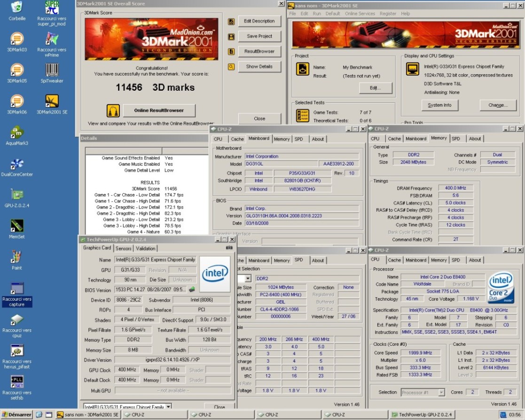Select the sans nom - 3DMark2001 SE taskbar entry
Viewport: 525px width, 420px height.
click(88, 415)
